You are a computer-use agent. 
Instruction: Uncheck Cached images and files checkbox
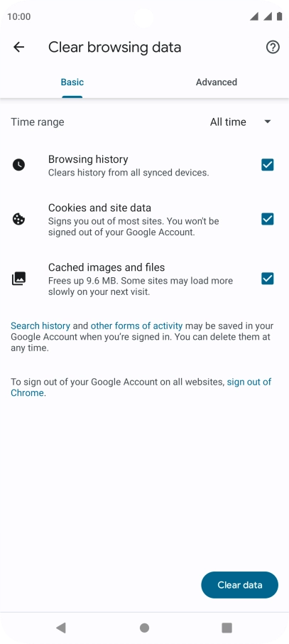(x=268, y=279)
